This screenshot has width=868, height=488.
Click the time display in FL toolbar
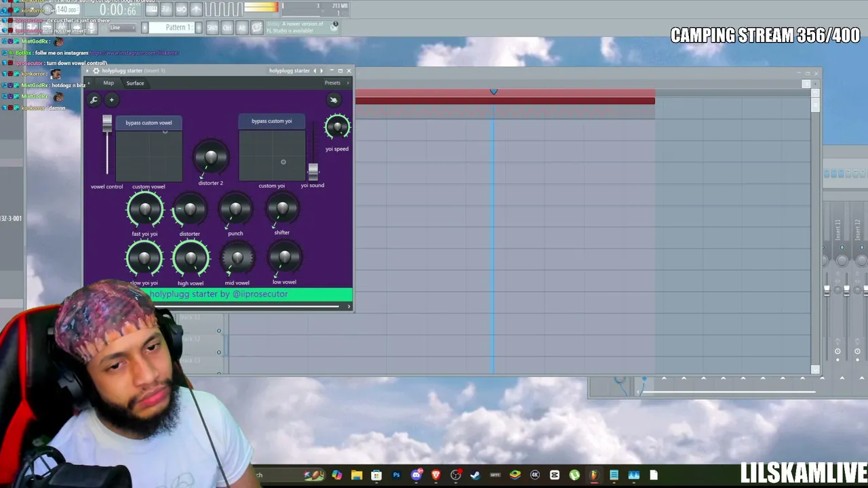(118, 10)
